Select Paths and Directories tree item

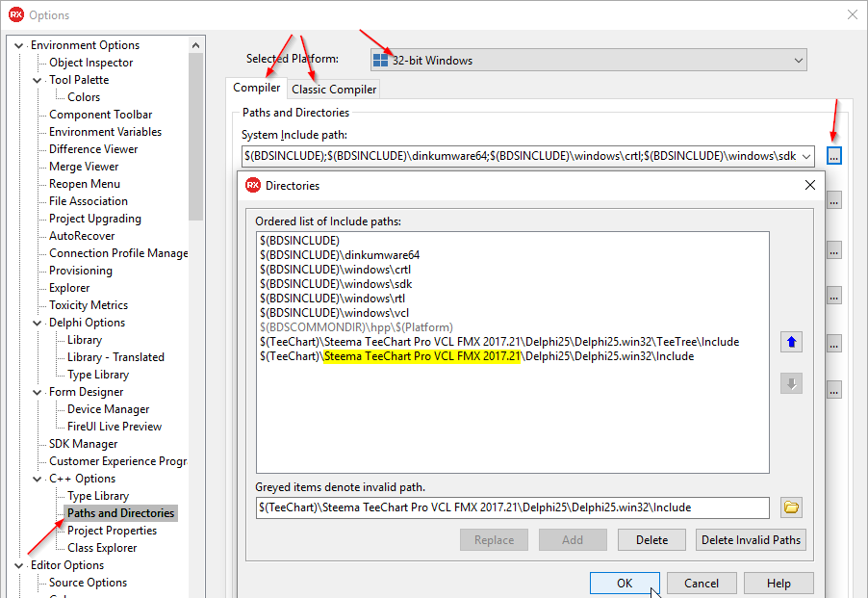coord(120,513)
